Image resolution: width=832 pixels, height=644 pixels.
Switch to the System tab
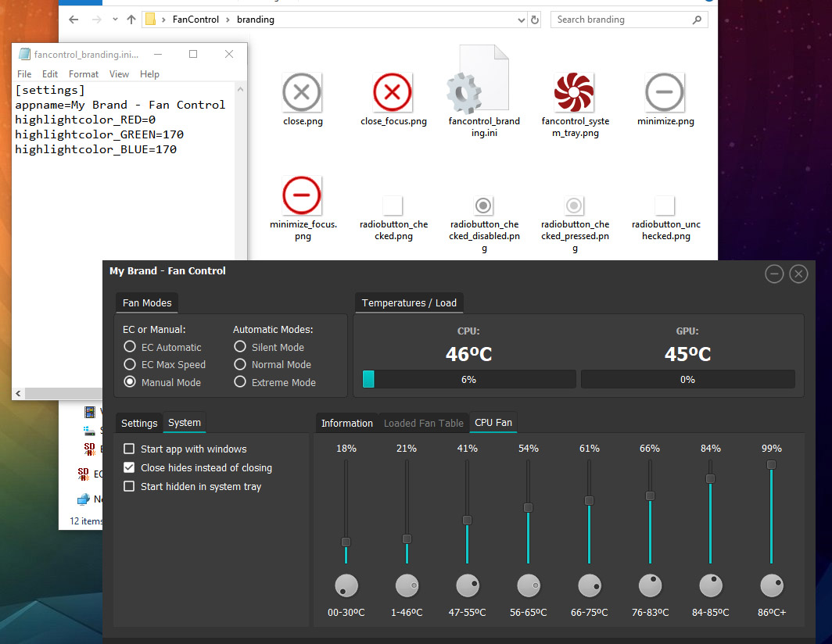click(x=184, y=422)
